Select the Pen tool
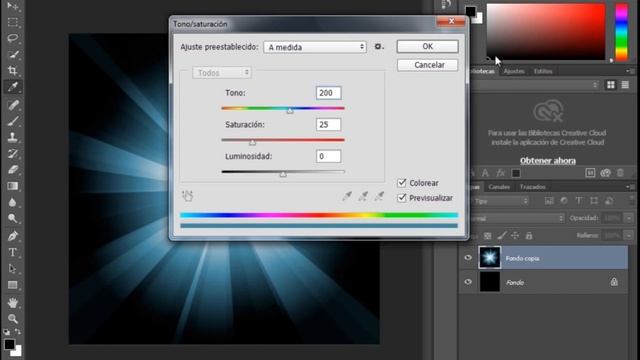The width and height of the screenshot is (640, 360). click(x=13, y=236)
